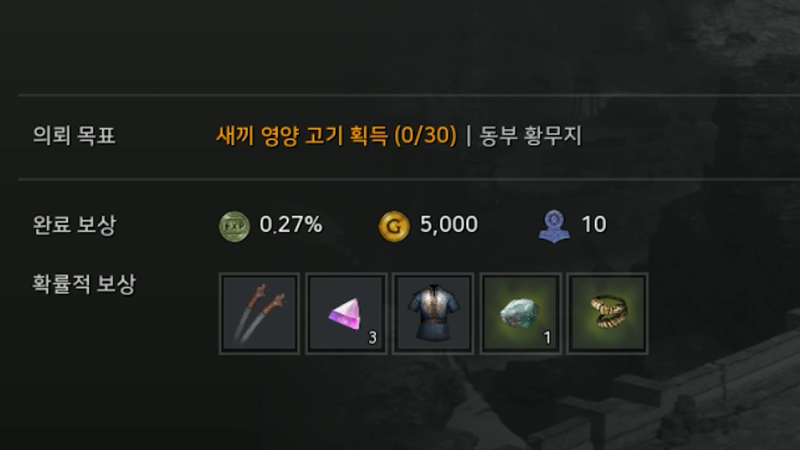Click the reputation reward value 10
The image size is (800, 450).
click(x=594, y=224)
